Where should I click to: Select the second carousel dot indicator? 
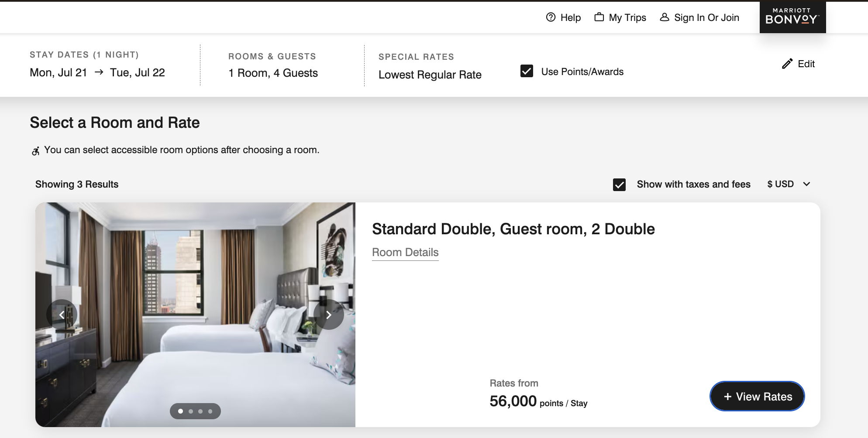[191, 411]
